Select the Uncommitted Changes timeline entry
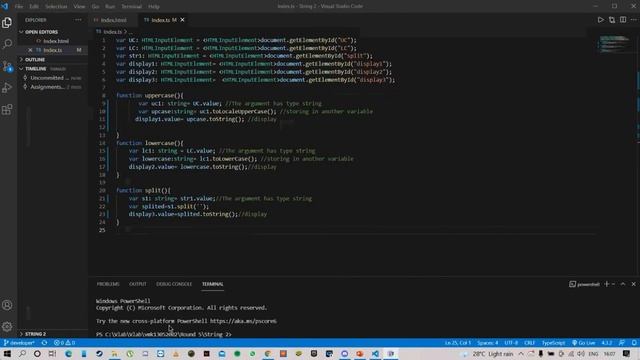The width and height of the screenshot is (640, 360). [x=52, y=78]
